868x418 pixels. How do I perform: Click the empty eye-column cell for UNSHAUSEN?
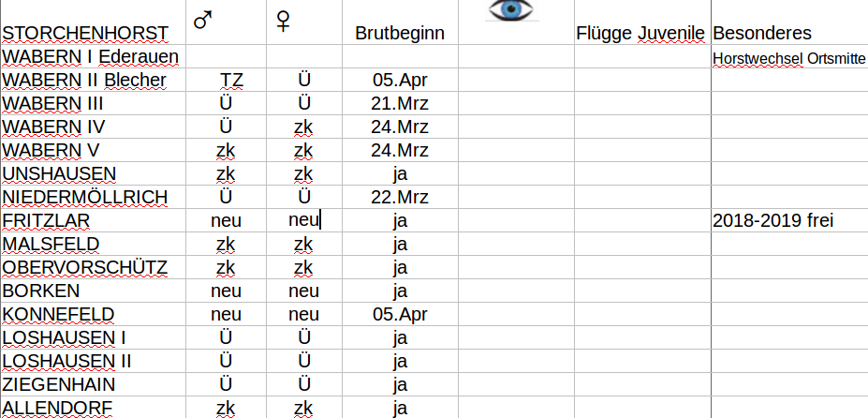[x=516, y=174]
